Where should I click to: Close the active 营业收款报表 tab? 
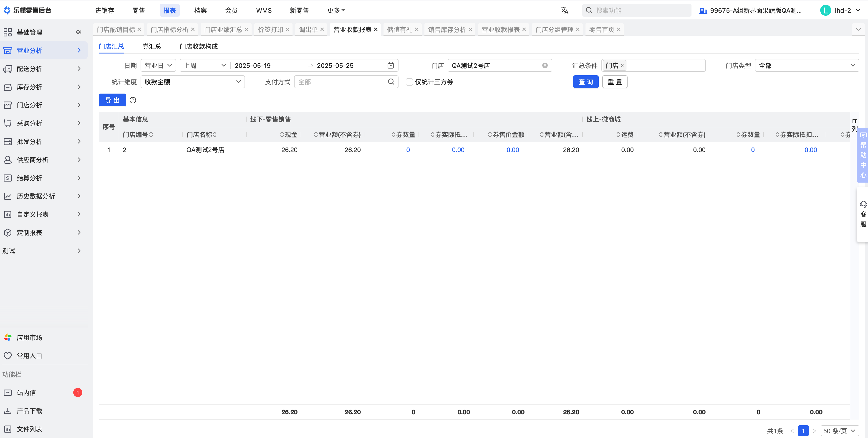pos(376,30)
